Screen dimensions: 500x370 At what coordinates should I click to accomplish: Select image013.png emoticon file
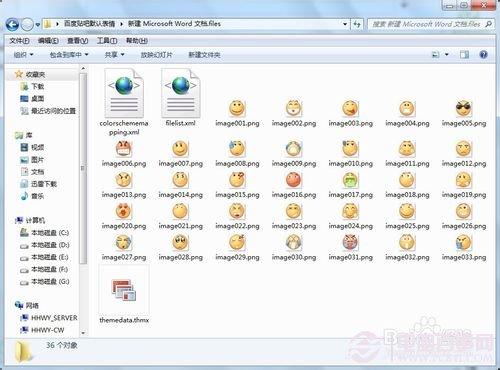124,180
